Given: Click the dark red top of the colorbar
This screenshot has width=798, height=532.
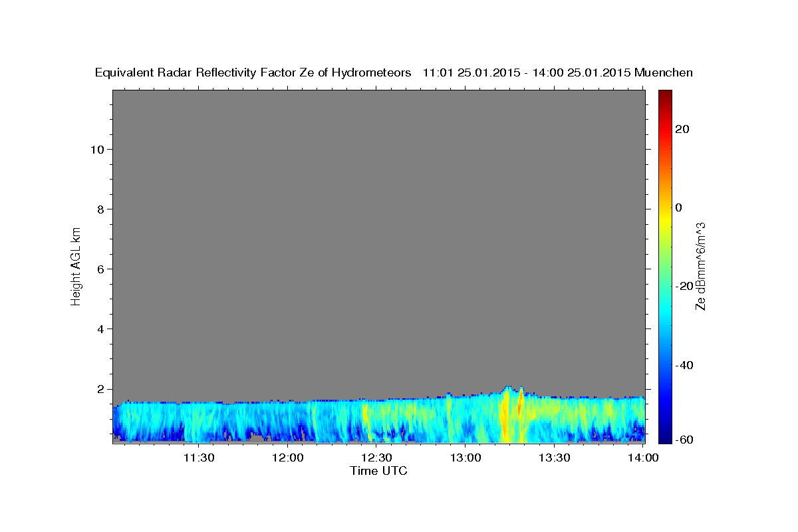Looking at the screenshot, I should pos(665,94).
